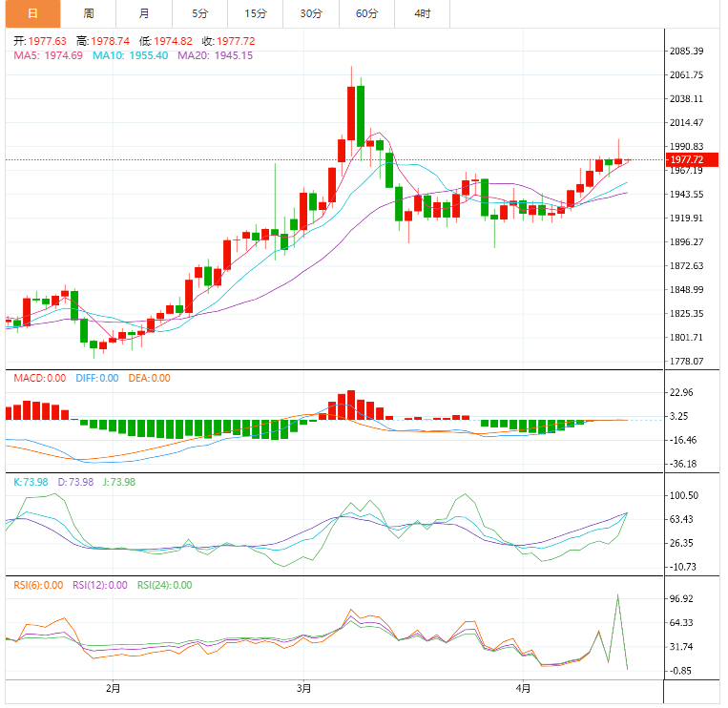Click the RSI(12):0.00 label

(100, 586)
